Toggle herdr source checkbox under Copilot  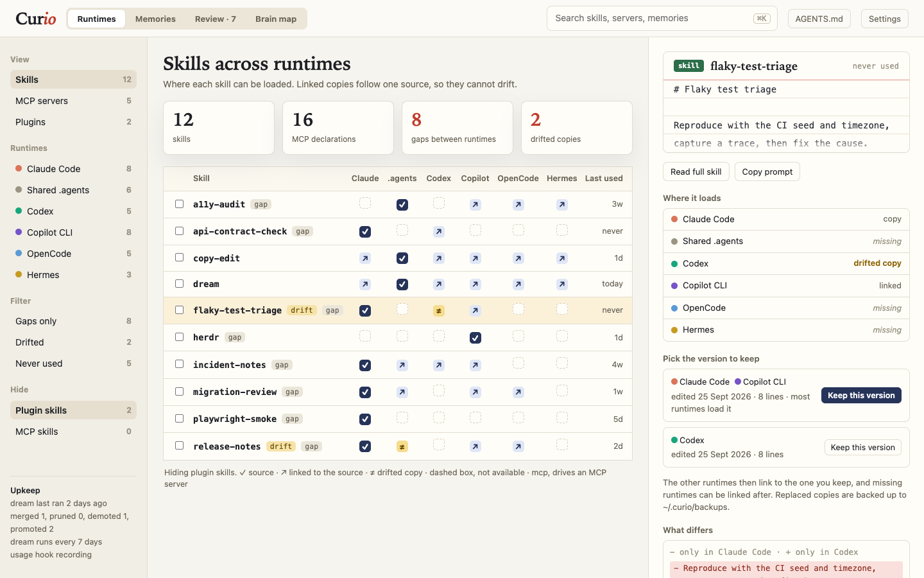pos(475,338)
